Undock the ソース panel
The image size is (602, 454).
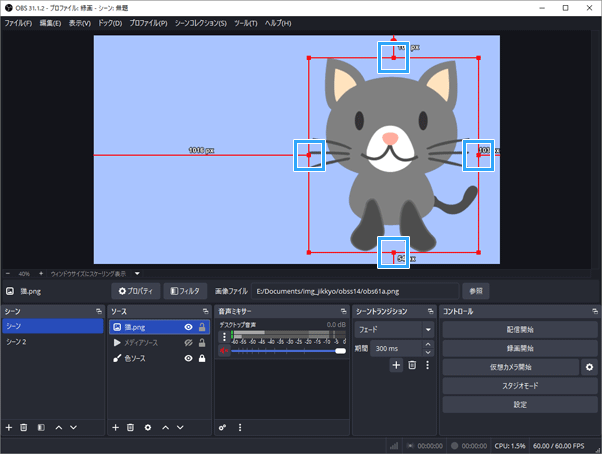pyautogui.click(x=206, y=311)
